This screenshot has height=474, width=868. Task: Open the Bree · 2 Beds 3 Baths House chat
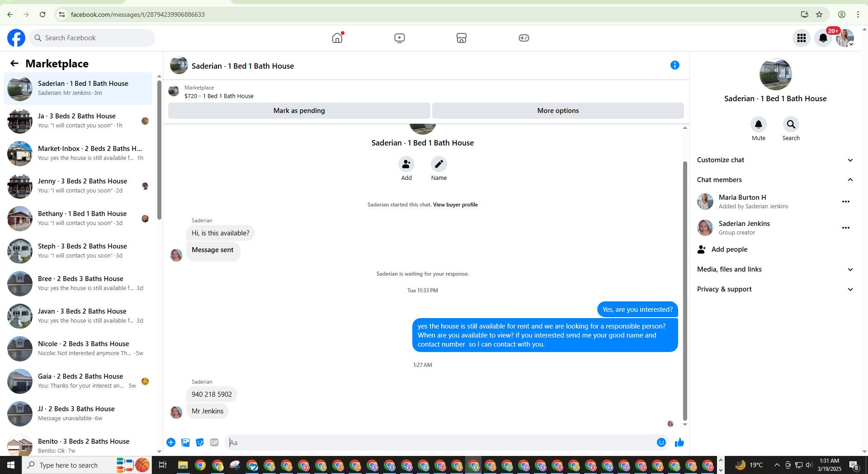(x=78, y=283)
